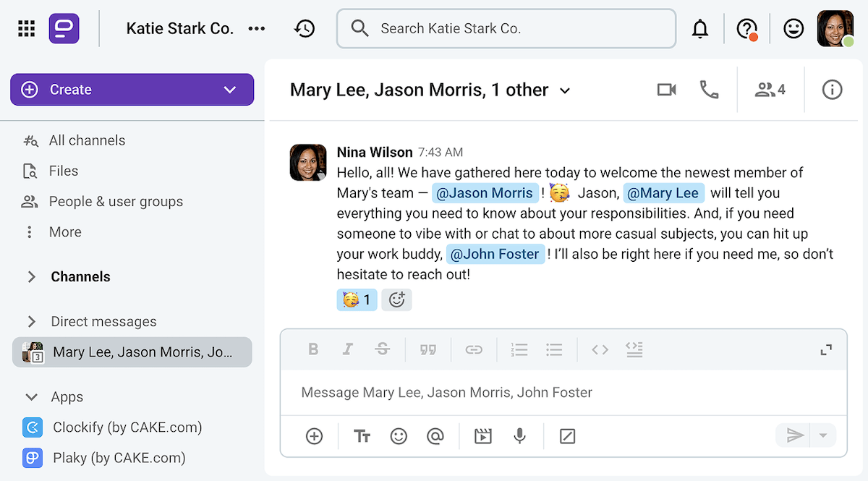Toggle the bulleted list format

coord(554,349)
